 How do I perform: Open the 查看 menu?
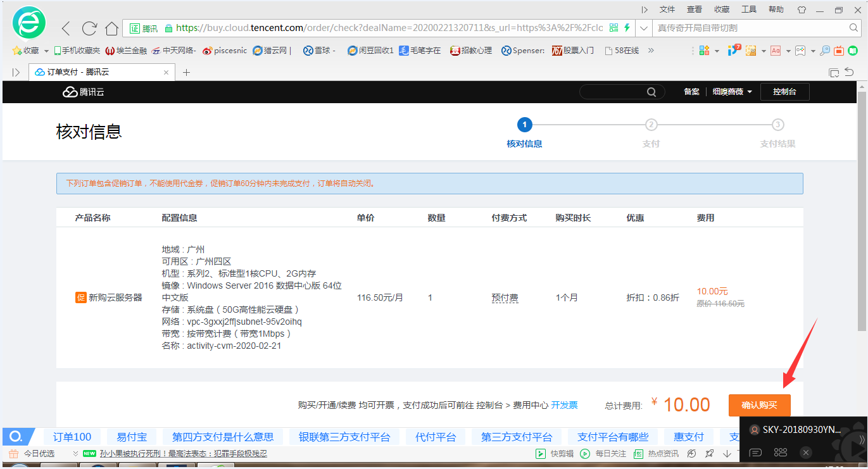(695, 9)
